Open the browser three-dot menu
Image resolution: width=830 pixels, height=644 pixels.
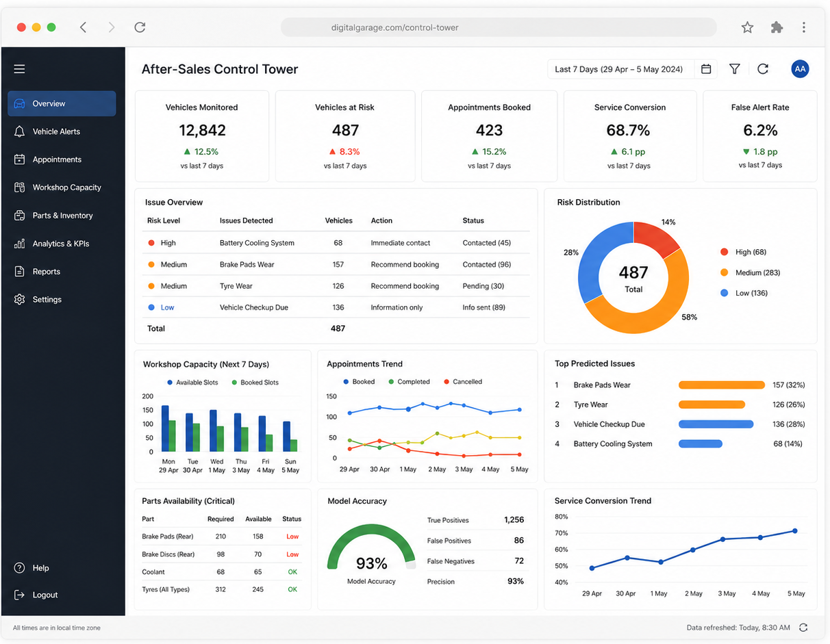[x=803, y=27]
